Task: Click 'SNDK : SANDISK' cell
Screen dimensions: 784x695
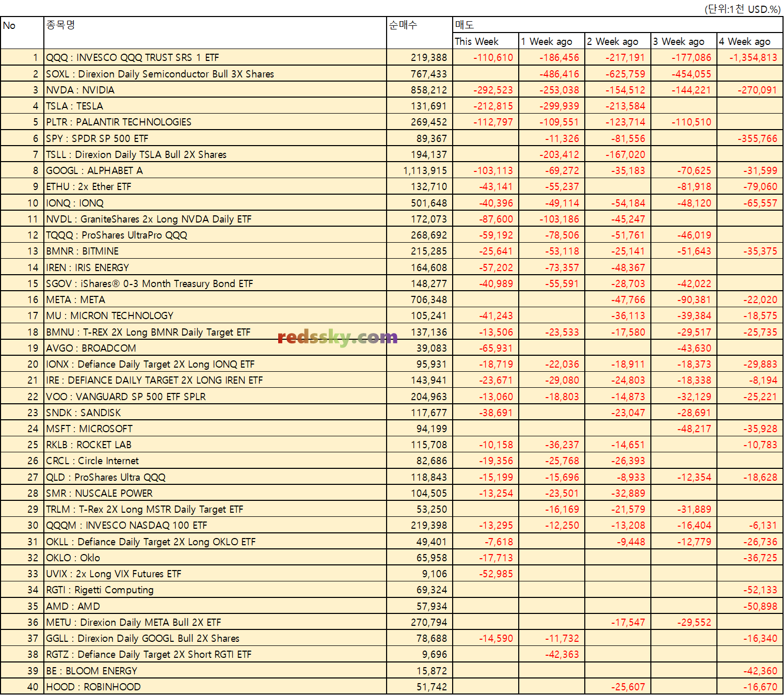Action: [215, 413]
